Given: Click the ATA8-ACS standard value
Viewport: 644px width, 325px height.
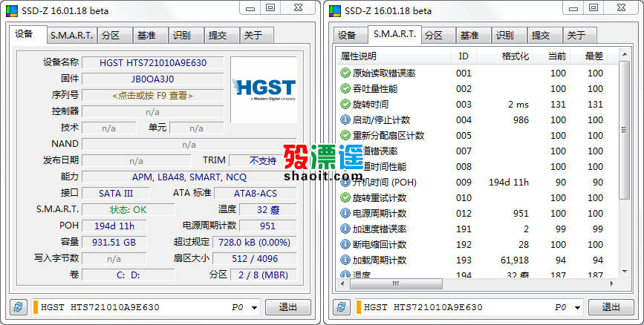Looking at the screenshot, I should click(x=255, y=193).
